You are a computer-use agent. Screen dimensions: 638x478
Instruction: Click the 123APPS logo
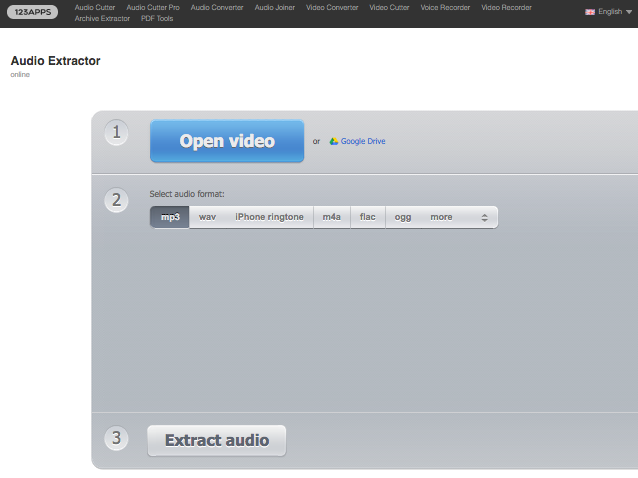[x=33, y=12]
